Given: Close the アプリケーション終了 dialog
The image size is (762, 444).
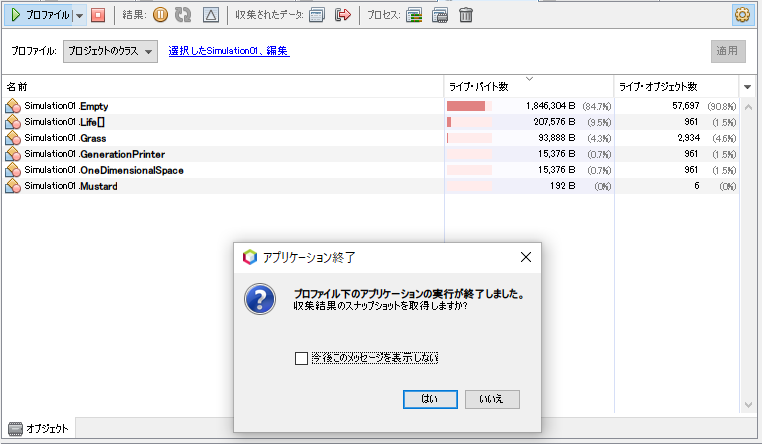Looking at the screenshot, I should (x=526, y=257).
